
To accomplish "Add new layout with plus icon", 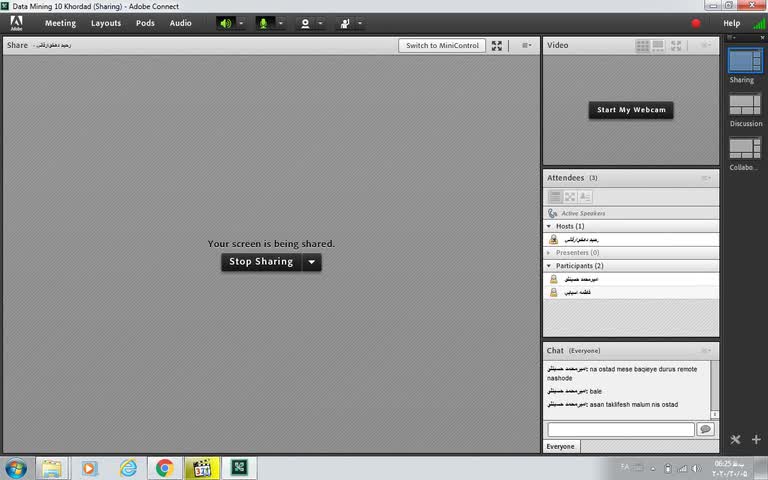I will tap(756, 439).
